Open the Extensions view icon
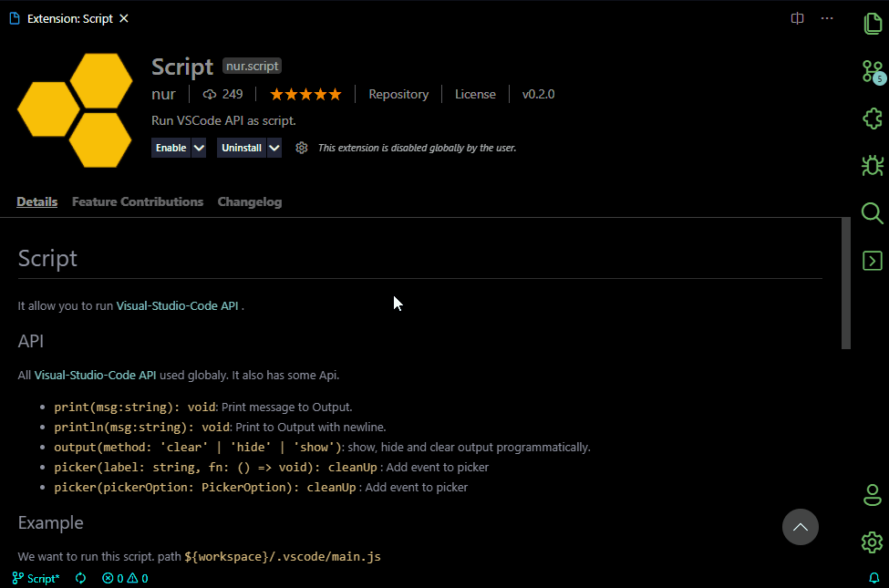The width and height of the screenshot is (889, 588). (x=873, y=119)
